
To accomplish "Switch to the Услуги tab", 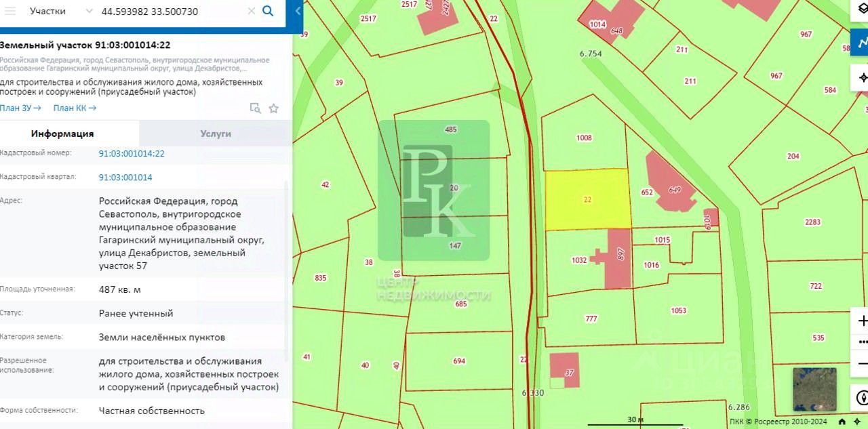I will (216, 134).
